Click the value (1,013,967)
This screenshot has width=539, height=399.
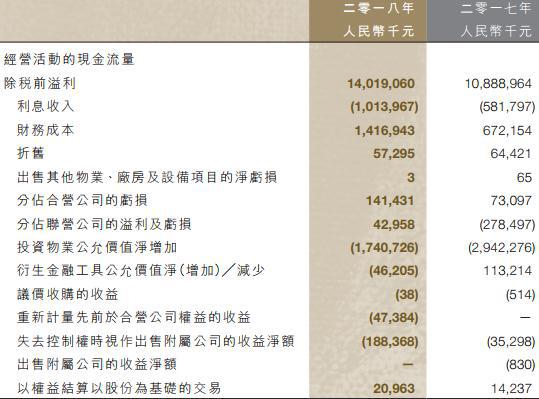[384, 107]
